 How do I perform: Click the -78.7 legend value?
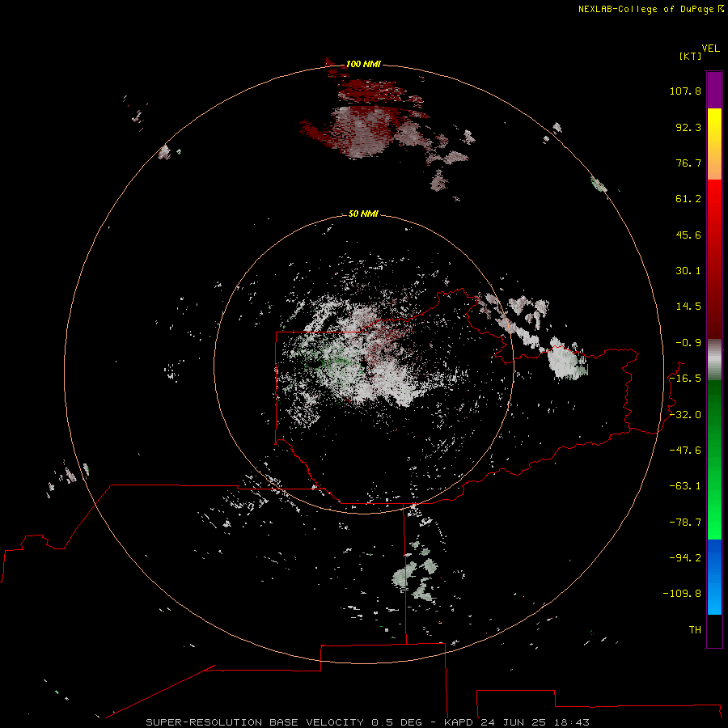coord(685,523)
